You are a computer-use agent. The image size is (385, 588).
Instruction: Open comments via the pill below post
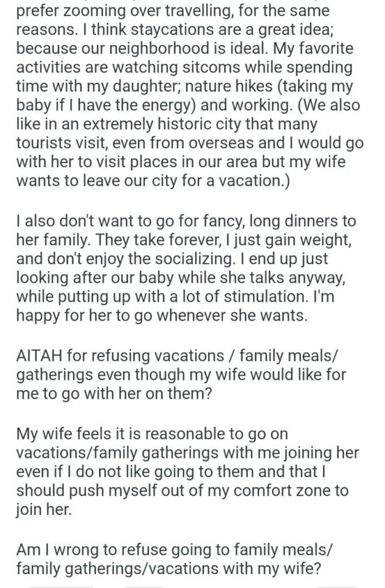(144, 586)
